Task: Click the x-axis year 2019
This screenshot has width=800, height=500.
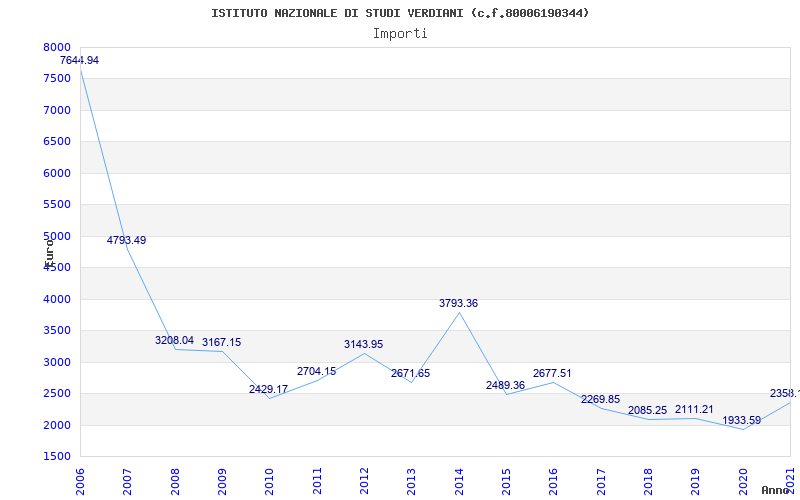Action: click(696, 482)
